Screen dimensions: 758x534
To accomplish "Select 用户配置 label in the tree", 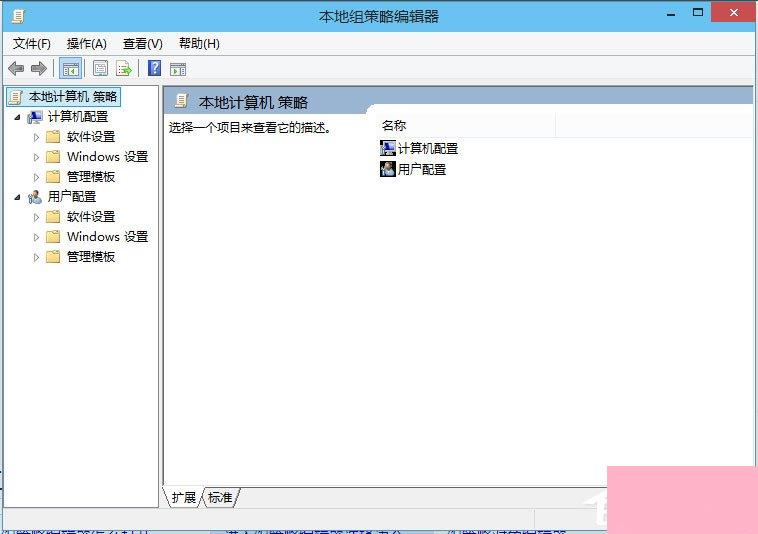I will pyautogui.click(x=72, y=197).
